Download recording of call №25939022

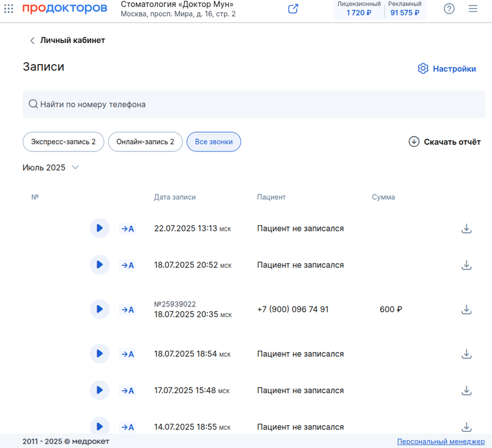(x=467, y=310)
